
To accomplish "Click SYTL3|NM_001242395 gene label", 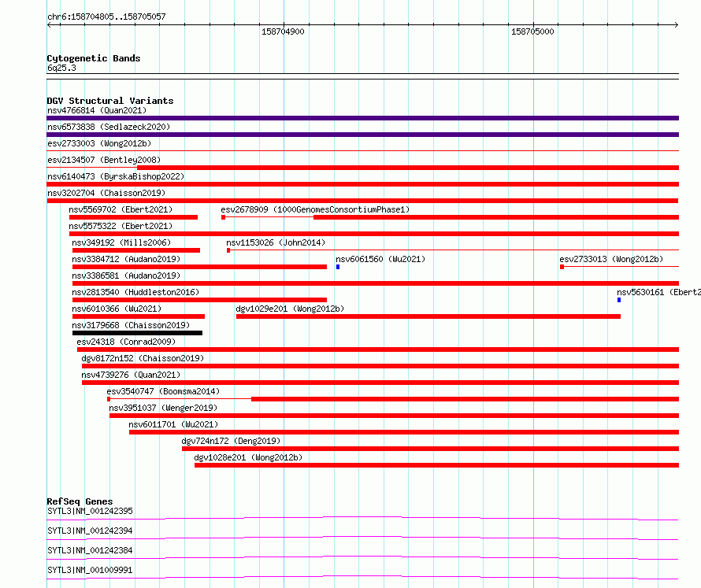I will pyautogui.click(x=90, y=511).
